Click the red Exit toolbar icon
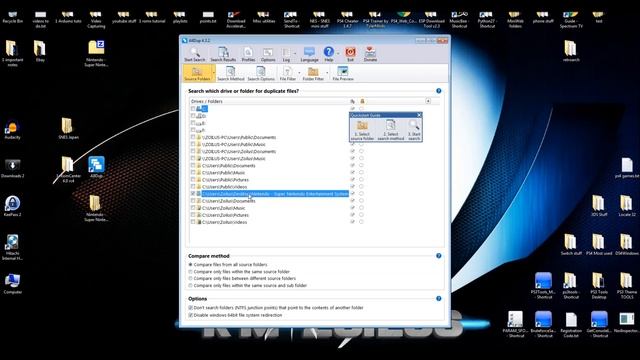The image size is (640, 360). pyautogui.click(x=350, y=54)
